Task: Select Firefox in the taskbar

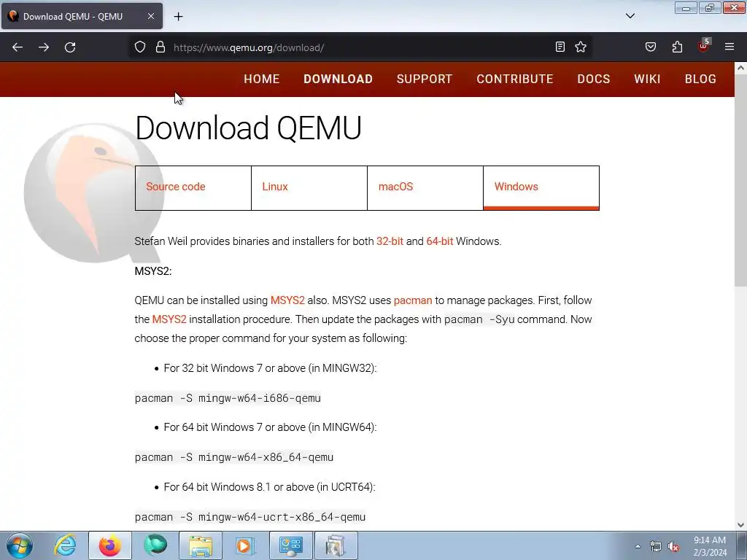Action: tap(110, 545)
